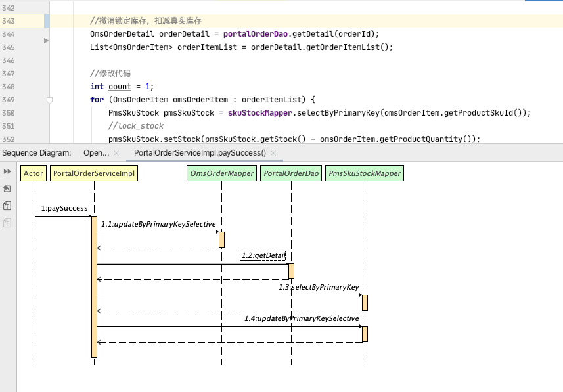Click the gutter arrow marker near line 344
563x392 pixels.
[x=46, y=41]
